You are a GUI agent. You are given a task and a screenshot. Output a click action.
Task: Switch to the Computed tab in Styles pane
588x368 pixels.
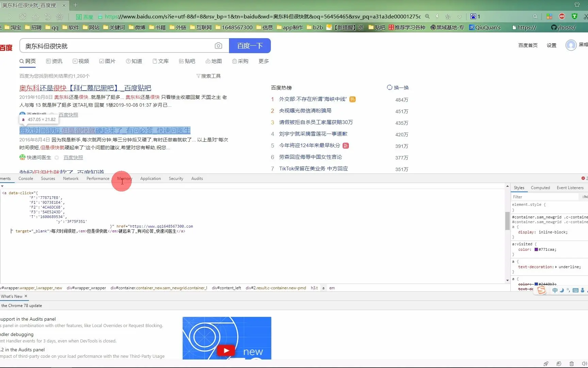540,188
